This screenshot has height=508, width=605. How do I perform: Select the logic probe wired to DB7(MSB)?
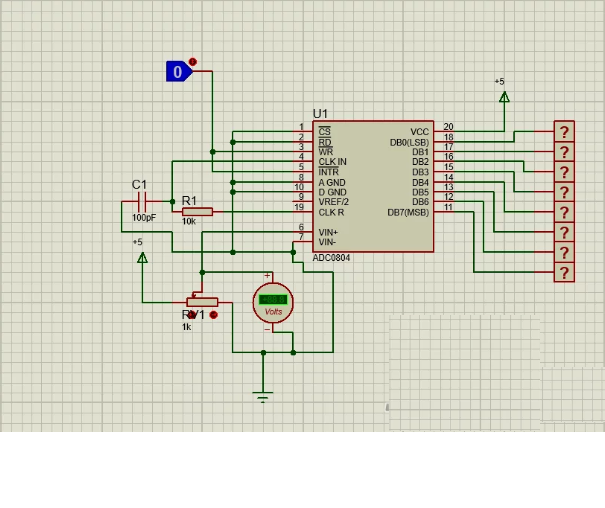tap(564, 272)
